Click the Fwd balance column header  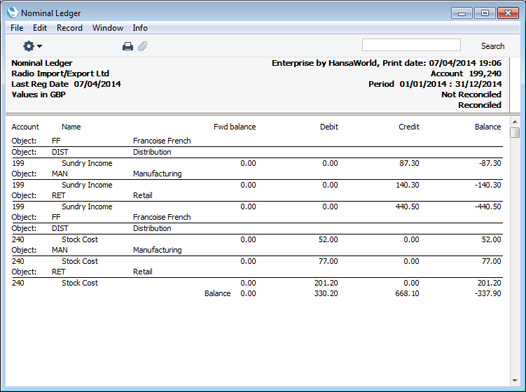click(234, 127)
